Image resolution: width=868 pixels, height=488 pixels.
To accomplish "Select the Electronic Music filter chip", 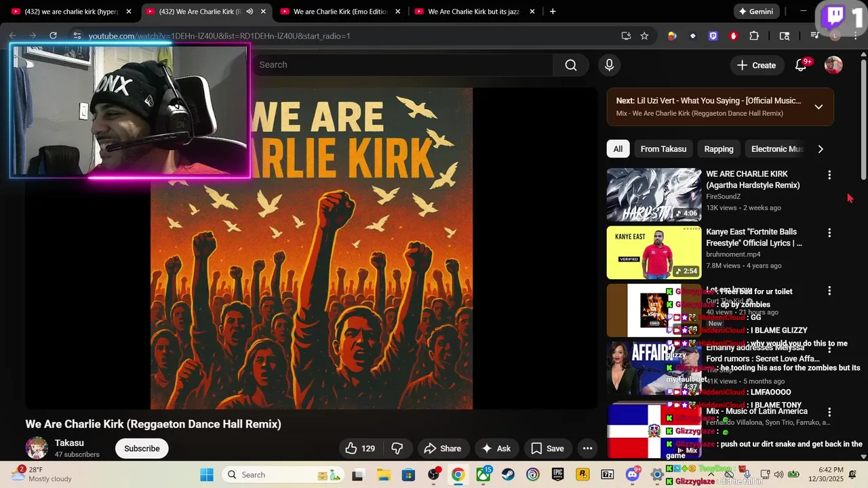I will coord(777,149).
